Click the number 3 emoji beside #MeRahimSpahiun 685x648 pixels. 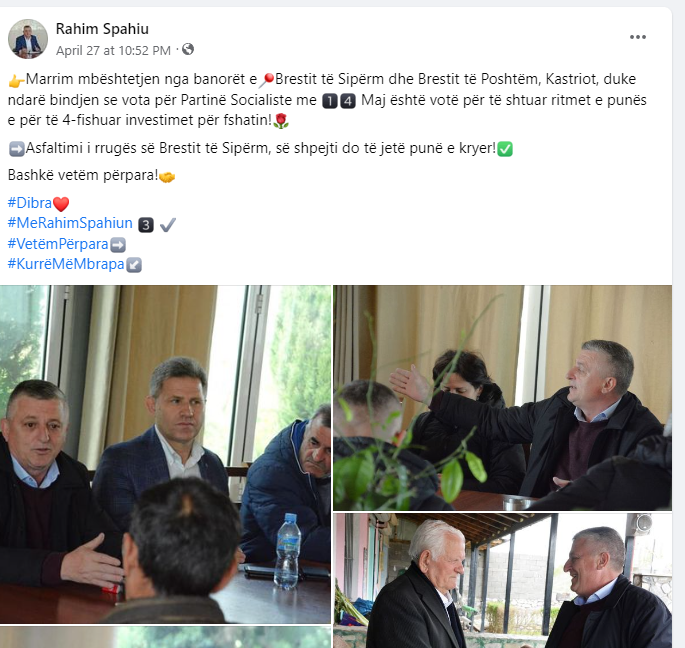click(x=146, y=225)
